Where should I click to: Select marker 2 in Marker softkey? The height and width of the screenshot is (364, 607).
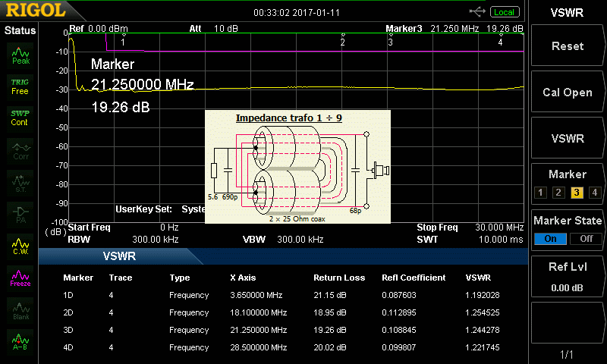[558, 192]
